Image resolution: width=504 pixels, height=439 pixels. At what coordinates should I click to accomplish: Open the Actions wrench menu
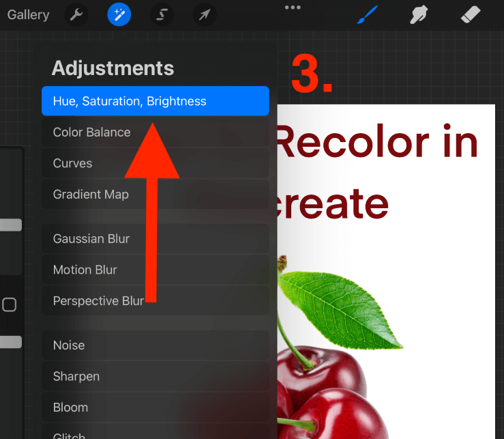(x=76, y=14)
